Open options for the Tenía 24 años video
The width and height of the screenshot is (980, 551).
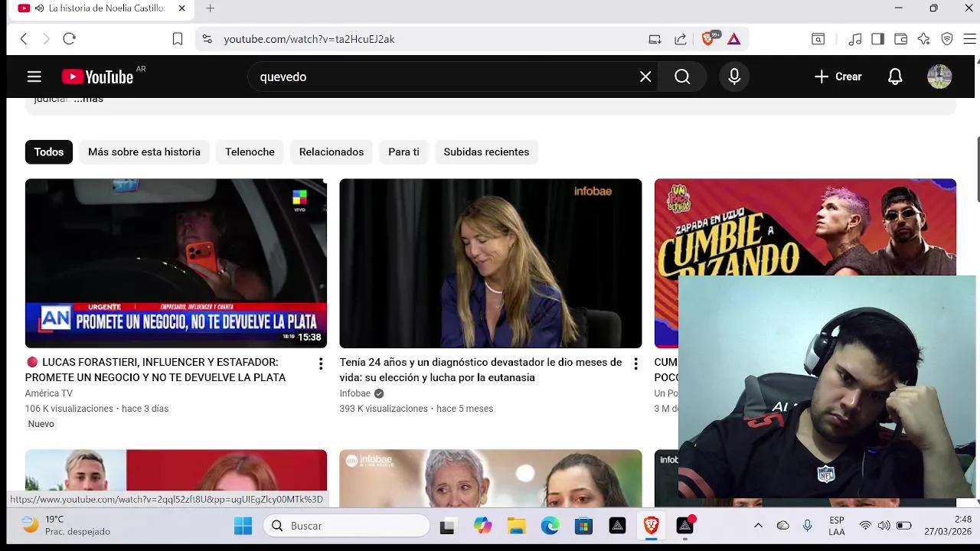[x=635, y=364]
